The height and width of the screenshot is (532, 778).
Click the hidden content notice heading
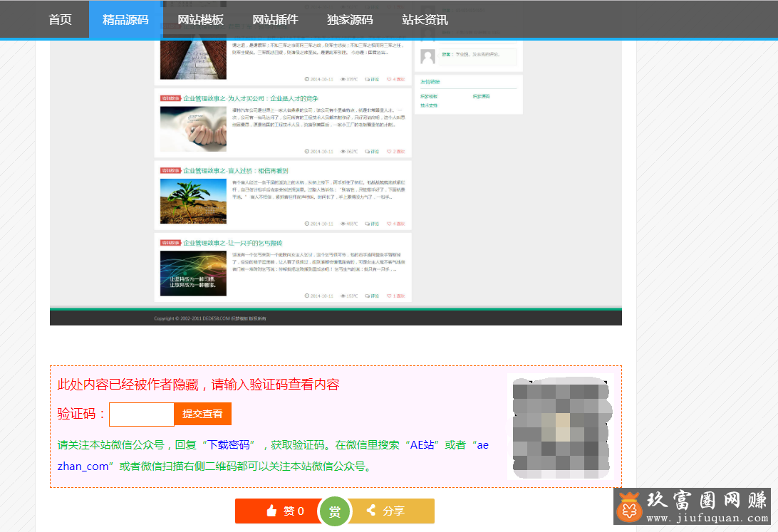point(199,385)
